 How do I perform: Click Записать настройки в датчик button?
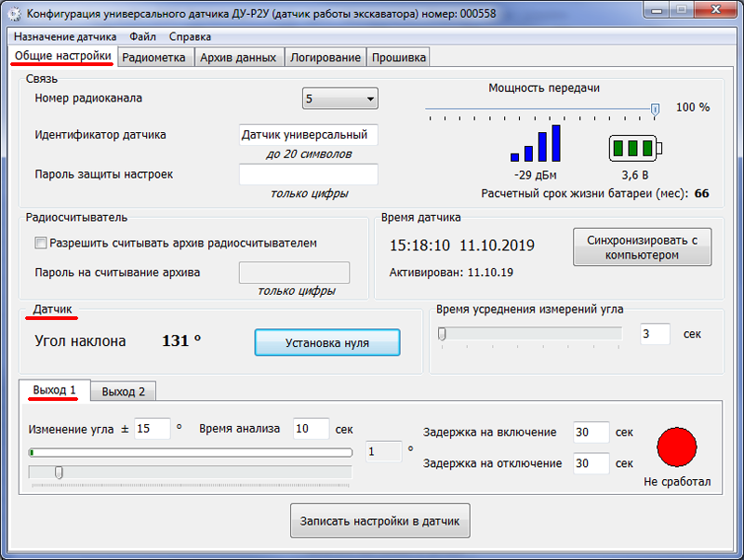[x=380, y=521]
